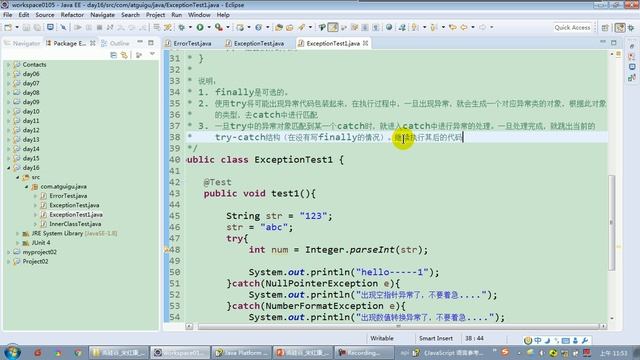Click the Last Edit Location icon
640x360 pixels.
453,27
